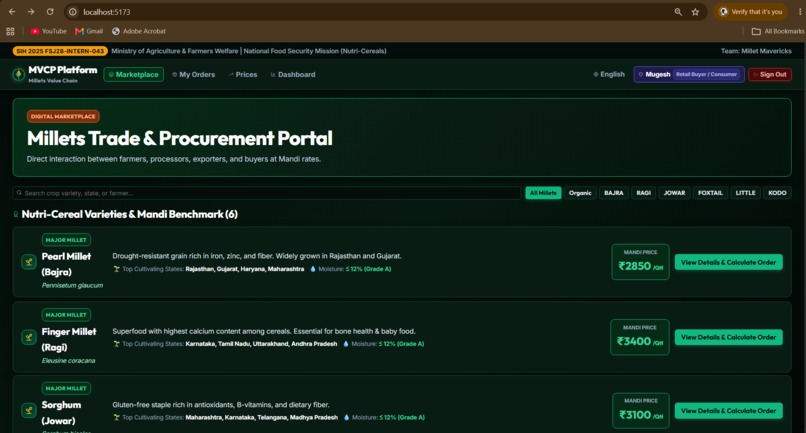Image resolution: width=806 pixels, height=433 pixels.
Task: Open the English language selector
Action: click(x=609, y=75)
